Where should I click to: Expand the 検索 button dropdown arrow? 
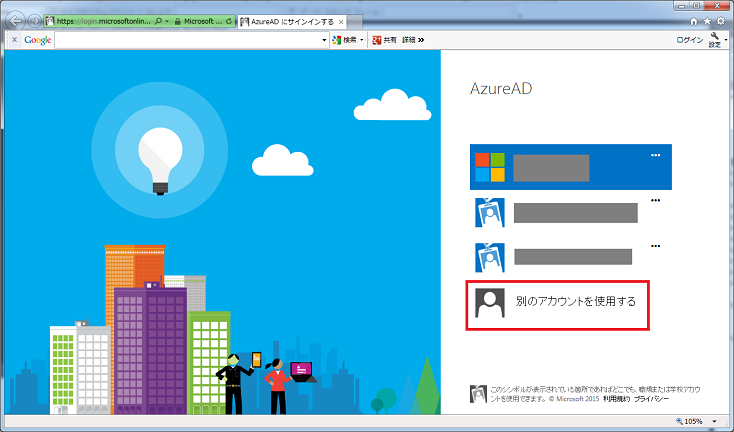pos(362,40)
